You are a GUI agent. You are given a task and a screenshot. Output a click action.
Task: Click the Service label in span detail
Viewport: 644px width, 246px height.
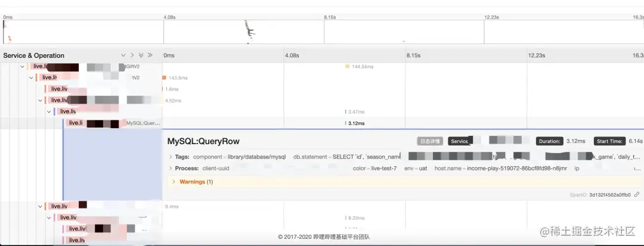click(x=459, y=141)
